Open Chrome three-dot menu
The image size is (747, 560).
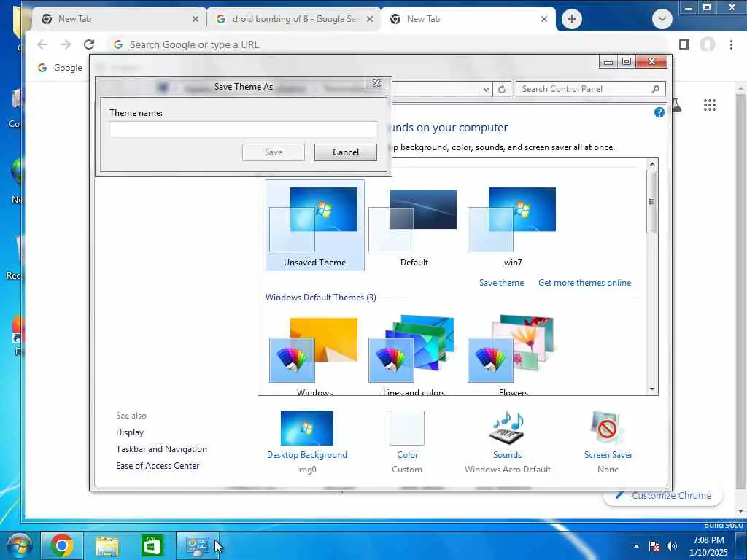731,44
